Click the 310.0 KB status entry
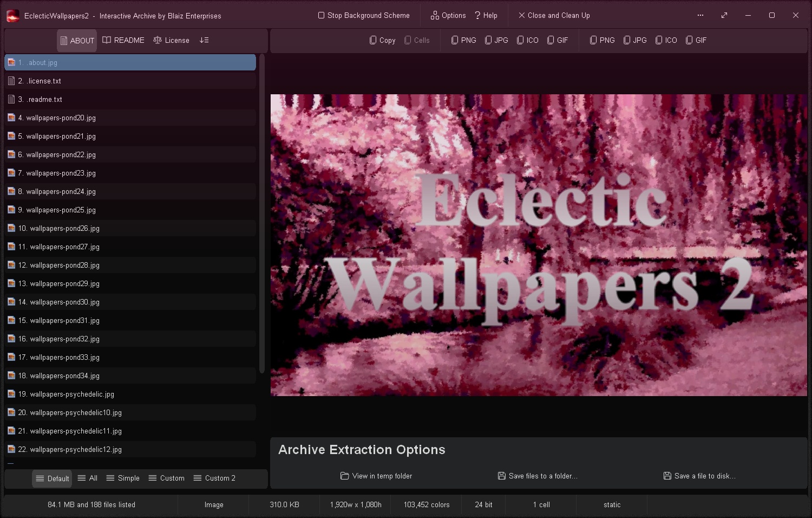 pyautogui.click(x=284, y=504)
